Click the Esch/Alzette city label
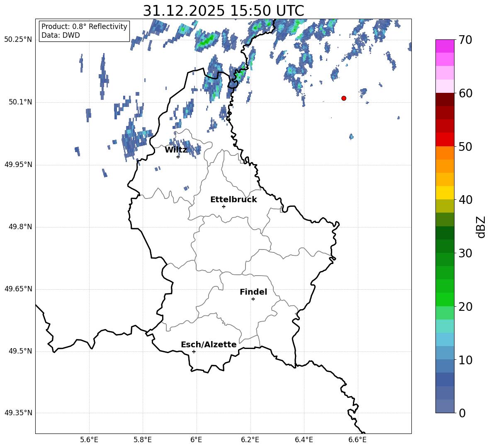 point(209,345)
